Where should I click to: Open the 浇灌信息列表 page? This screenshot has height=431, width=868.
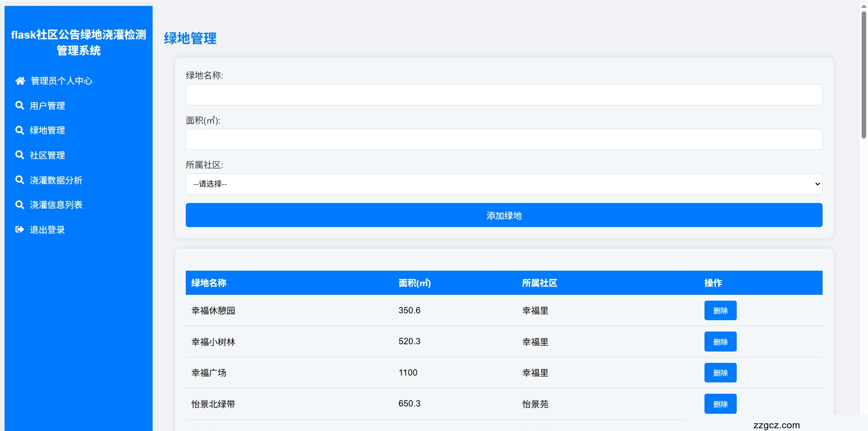pyautogui.click(x=56, y=205)
